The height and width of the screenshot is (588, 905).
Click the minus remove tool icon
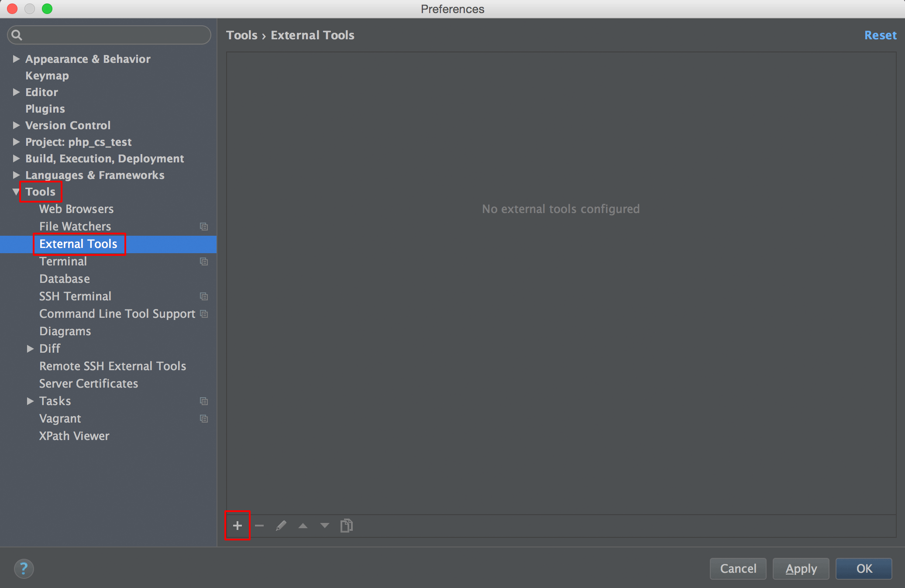click(x=259, y=526)
